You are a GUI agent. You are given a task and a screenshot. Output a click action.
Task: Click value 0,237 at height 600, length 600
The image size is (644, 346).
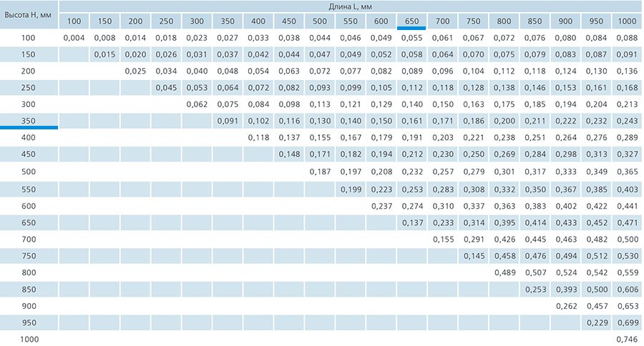(381, 206)
